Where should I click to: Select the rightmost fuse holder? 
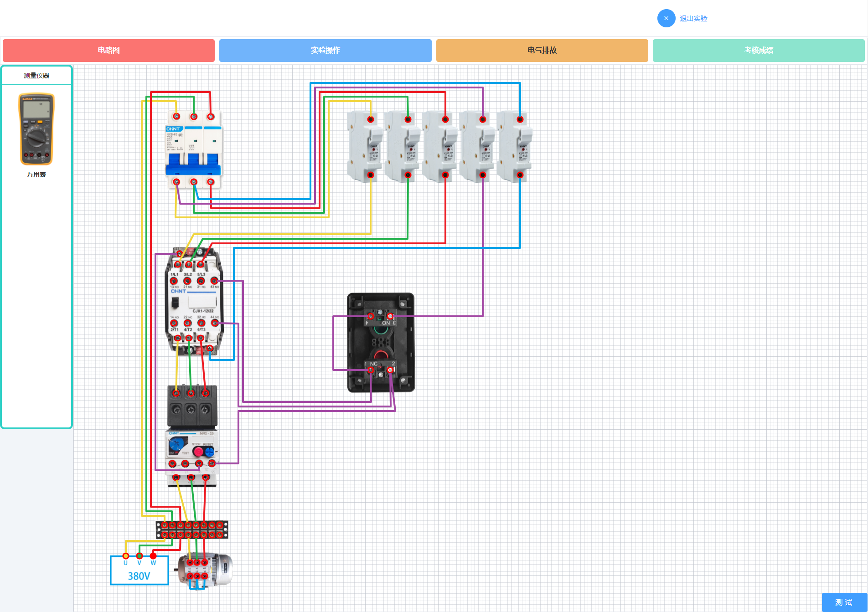pyautogui.click(x=514, y=147)
